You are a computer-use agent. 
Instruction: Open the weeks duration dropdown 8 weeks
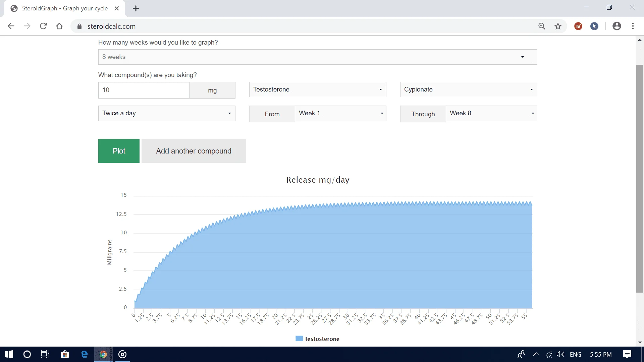pos(318,57)
